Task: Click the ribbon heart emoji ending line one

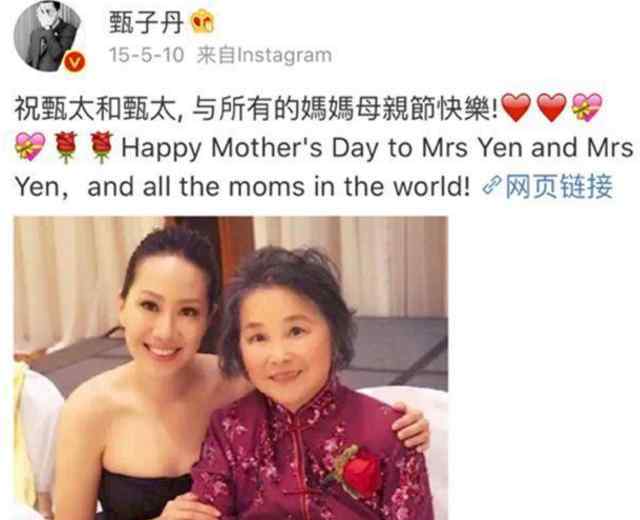Action: (x=587, y=107)
